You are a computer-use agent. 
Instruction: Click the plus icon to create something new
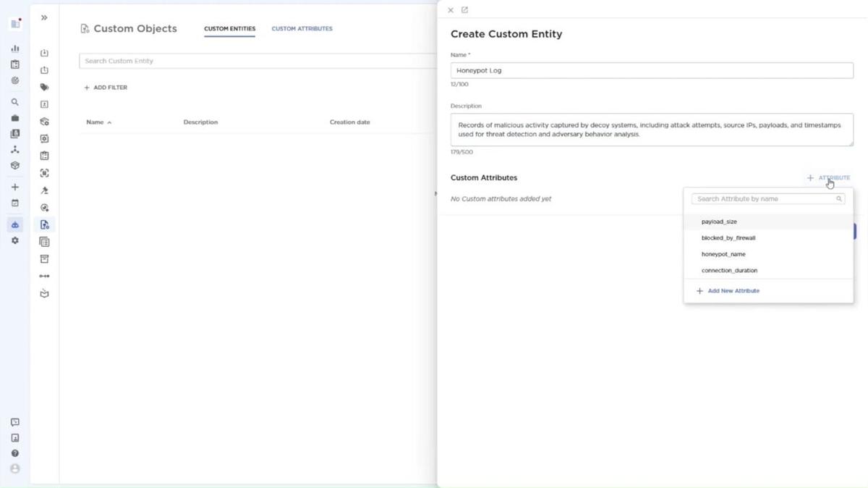click(x=14, y=187)
